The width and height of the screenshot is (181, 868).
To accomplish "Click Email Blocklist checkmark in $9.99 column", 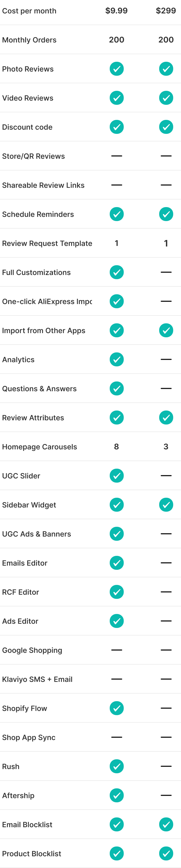I will click(117, 824).
